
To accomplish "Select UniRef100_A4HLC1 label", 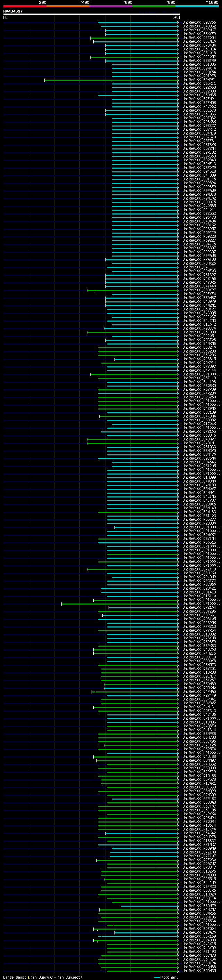I will coord(199,707).
